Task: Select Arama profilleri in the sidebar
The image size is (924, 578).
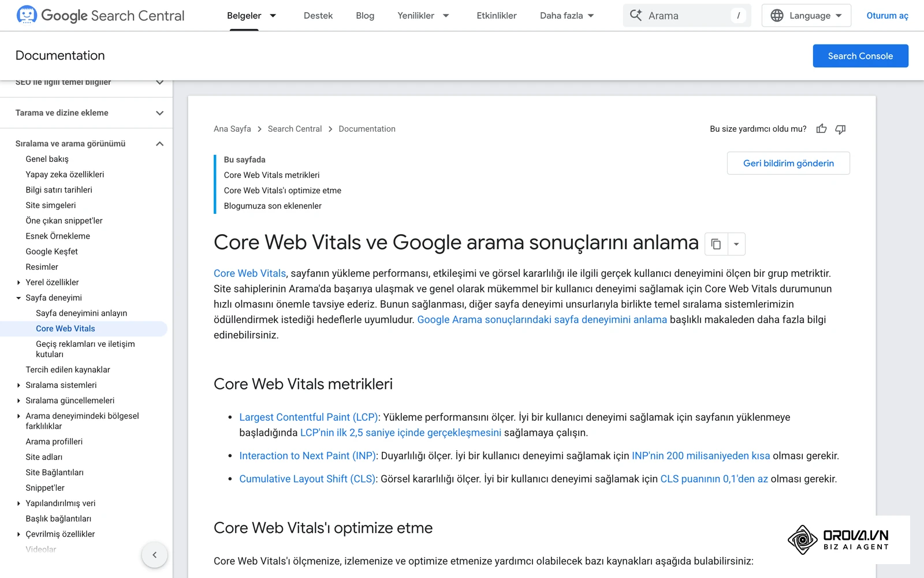Action: pyautogui.click(x=54, y=442)
